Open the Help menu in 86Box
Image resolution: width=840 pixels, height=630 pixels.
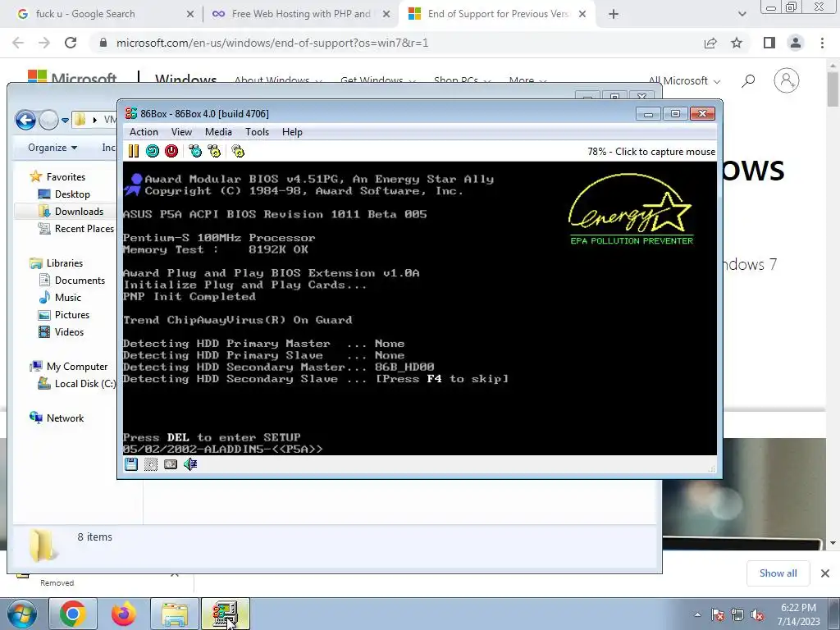coord(293,132)
